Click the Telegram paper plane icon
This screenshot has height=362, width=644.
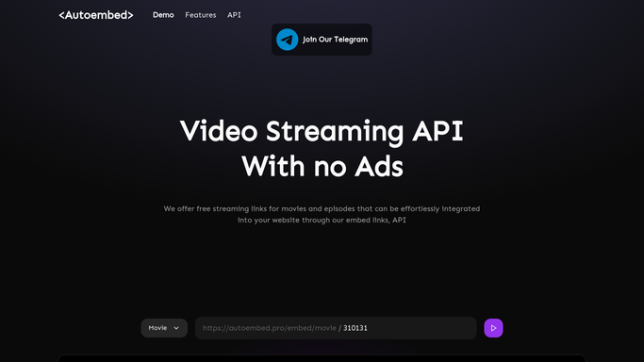[287, 40]
